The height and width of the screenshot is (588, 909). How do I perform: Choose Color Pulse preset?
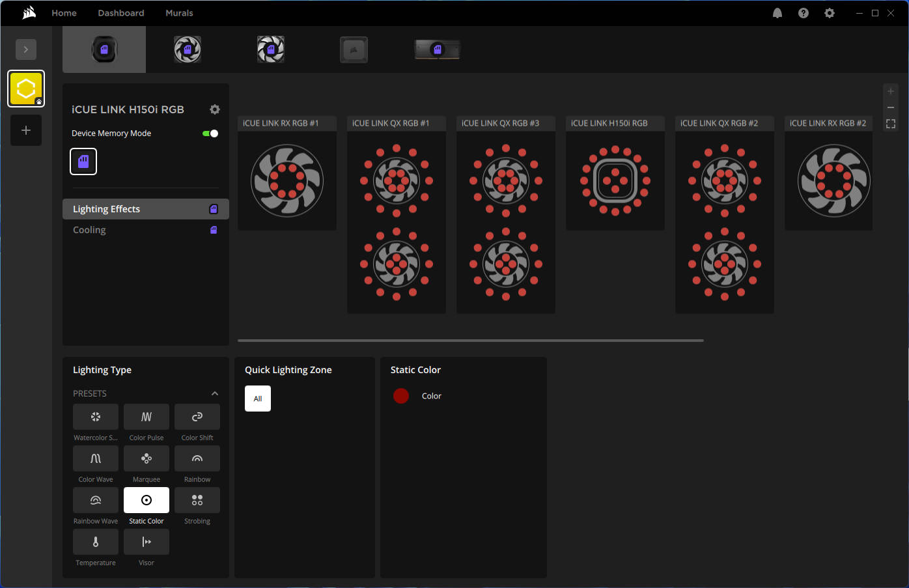coord(147,417)
